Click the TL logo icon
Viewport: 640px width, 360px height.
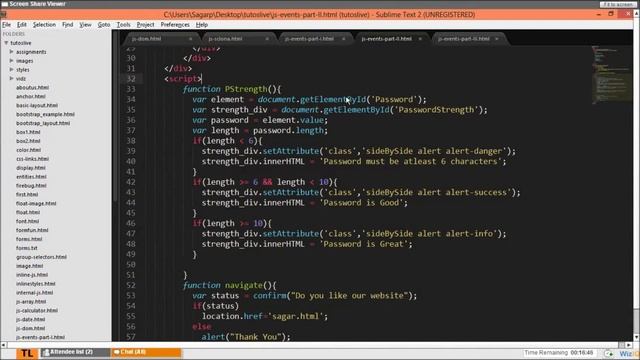(27, 353)
